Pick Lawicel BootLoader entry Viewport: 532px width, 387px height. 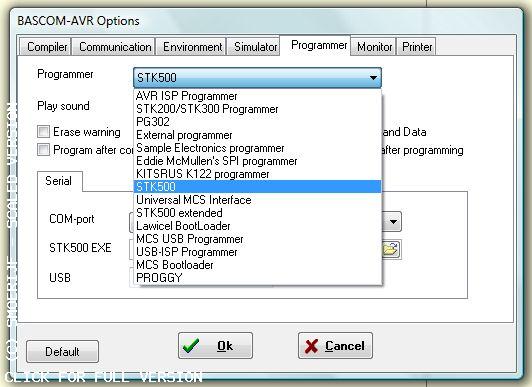258,226
